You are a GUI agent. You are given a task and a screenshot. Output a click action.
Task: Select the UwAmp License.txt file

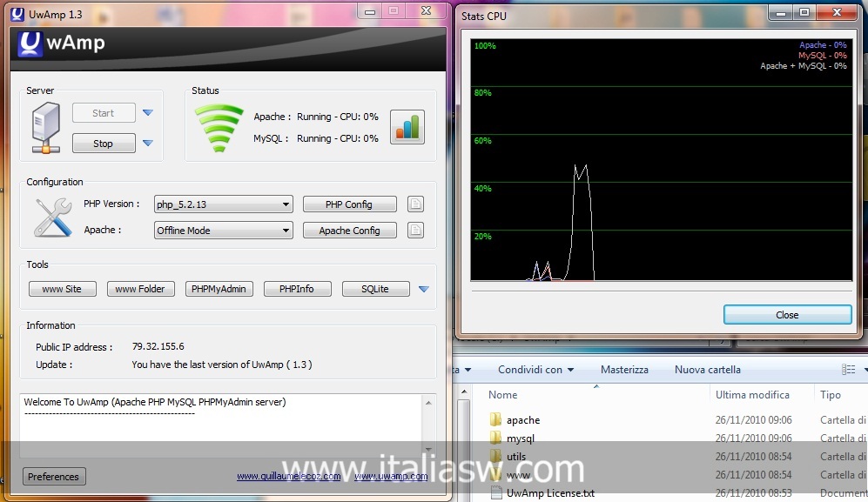point(550,493)
